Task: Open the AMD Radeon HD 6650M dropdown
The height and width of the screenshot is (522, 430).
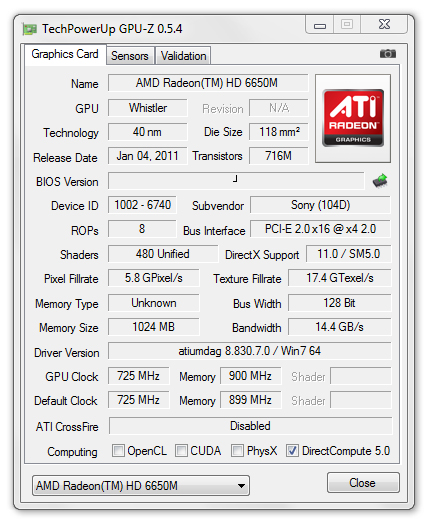Action: click(141, 485)
